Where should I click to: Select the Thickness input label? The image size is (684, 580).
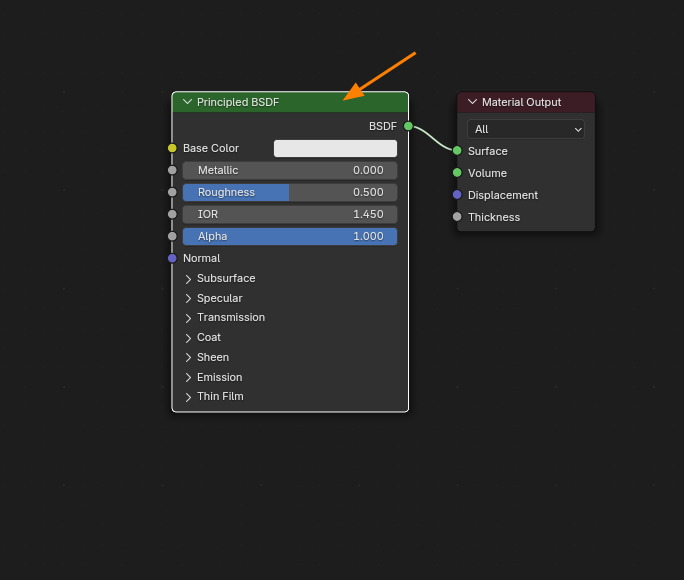click(x=494, y=217)
